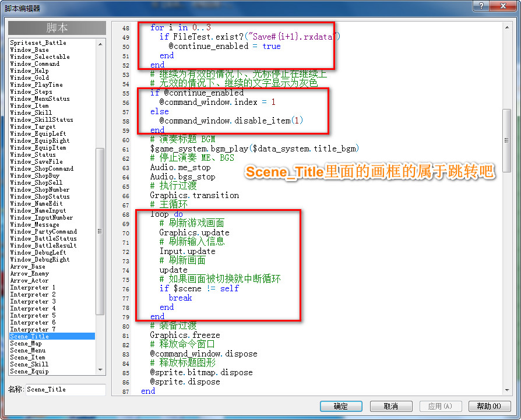
Task: Select Window_EquipLeft in the list
Action: point(38,133)
